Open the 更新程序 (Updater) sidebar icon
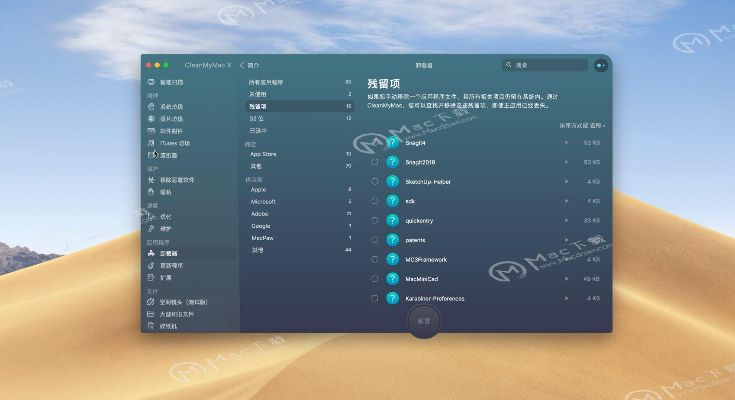 pos(151,265)
